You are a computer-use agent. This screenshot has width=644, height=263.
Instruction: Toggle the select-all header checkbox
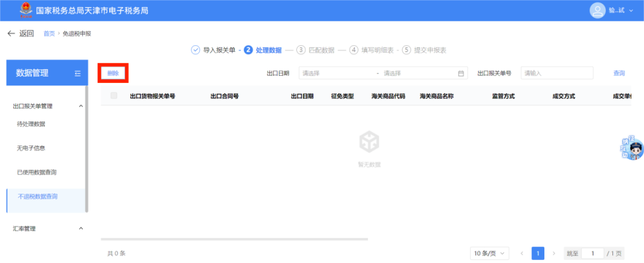point(114,96)
